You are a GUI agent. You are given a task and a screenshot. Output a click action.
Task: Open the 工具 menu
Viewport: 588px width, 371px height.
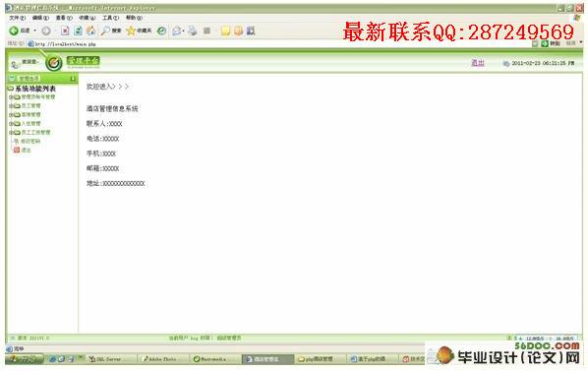pos(110,18)
